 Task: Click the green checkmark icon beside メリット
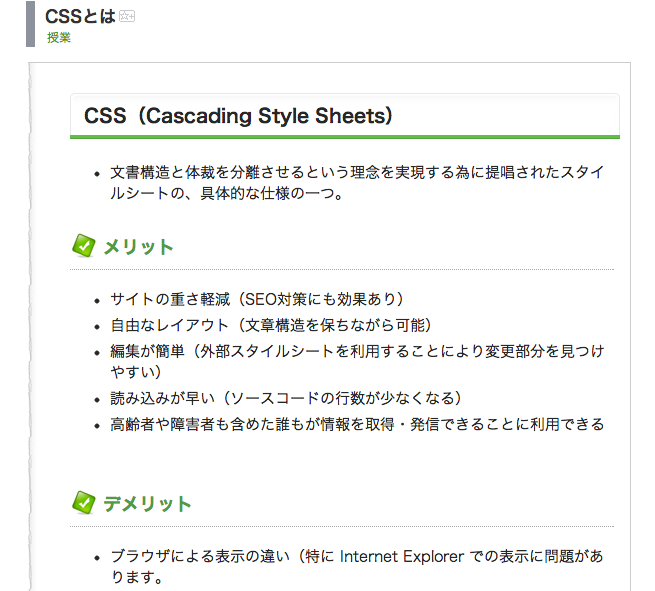84,246
